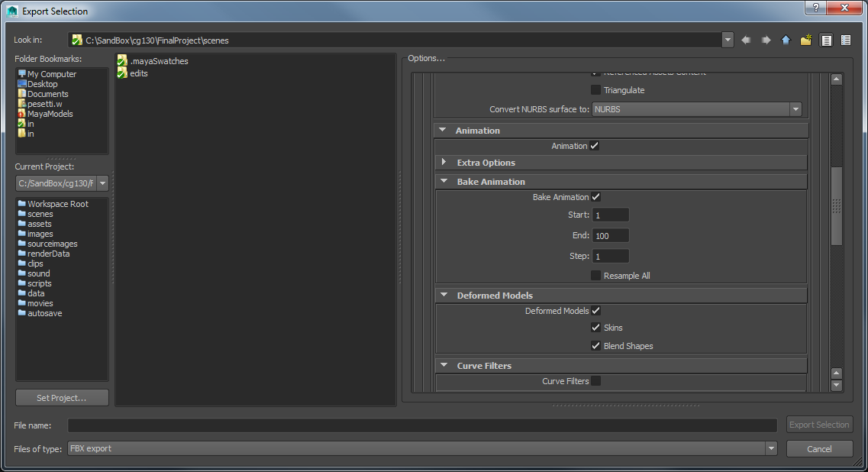Collapse the Curve Filters section

pyautogui.click(x=444, y=365)
